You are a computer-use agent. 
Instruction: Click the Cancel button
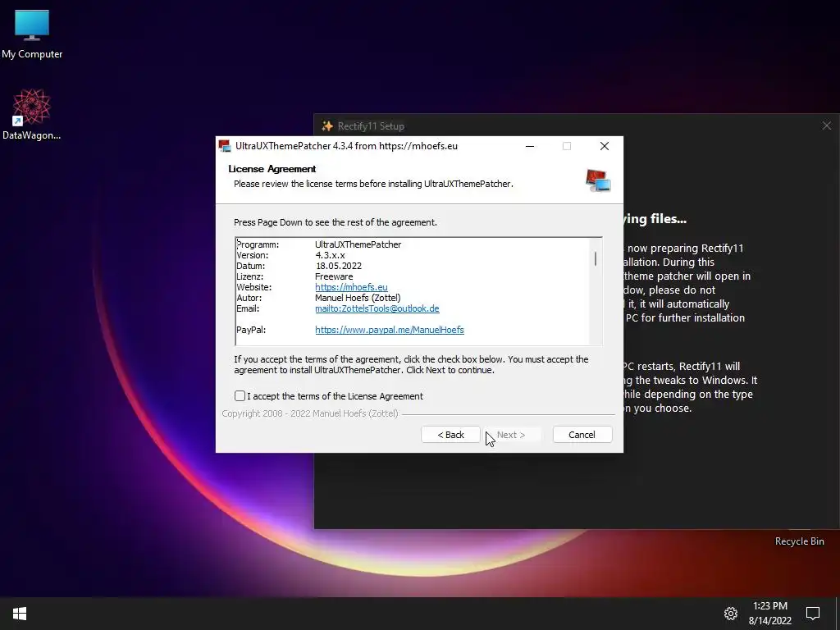pos(582,435)
